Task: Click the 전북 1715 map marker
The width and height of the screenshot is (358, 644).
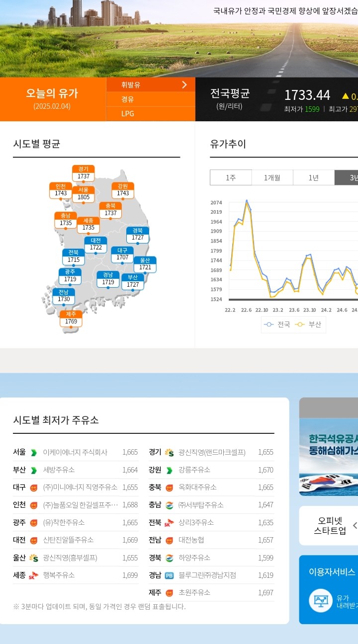Action: point(74,257)
